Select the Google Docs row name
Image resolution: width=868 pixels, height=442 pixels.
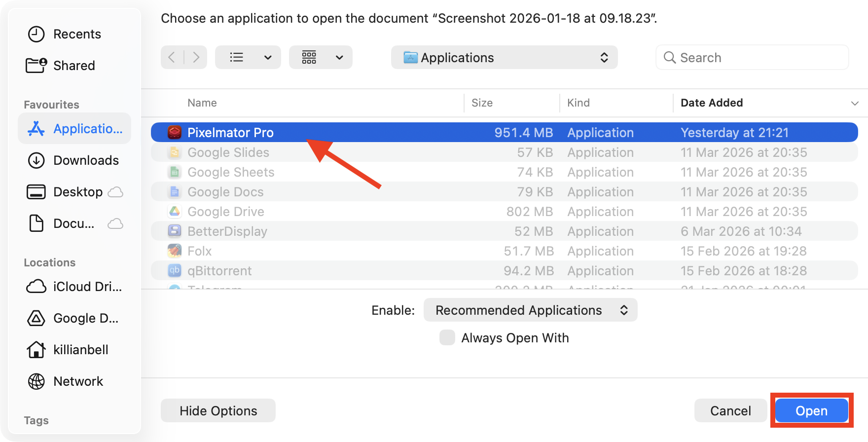point(225,191)
